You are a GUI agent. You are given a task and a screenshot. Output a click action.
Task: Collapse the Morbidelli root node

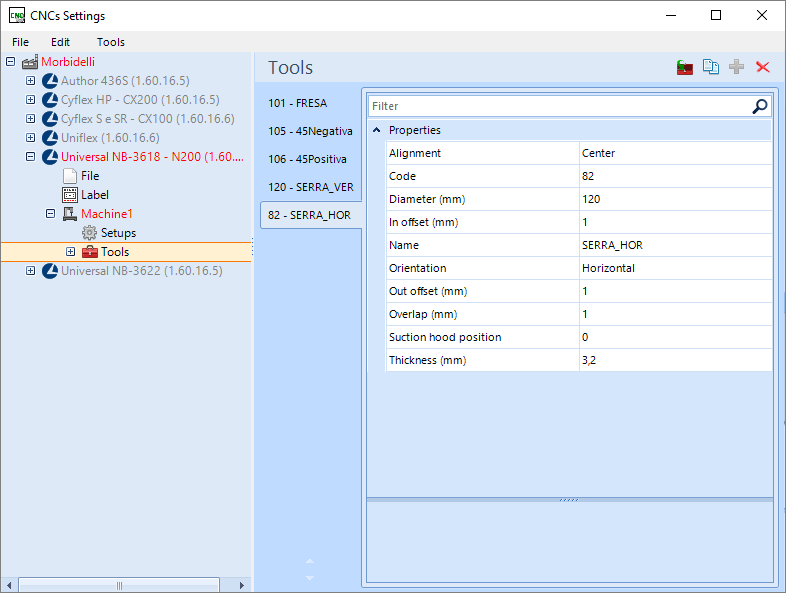click(x=11, y=62)
